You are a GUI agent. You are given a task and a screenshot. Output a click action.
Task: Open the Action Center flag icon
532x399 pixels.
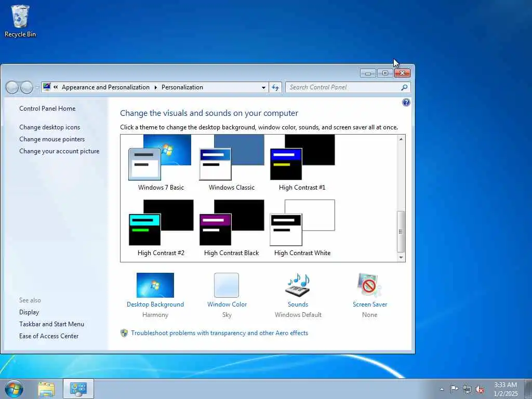[454, 389]
